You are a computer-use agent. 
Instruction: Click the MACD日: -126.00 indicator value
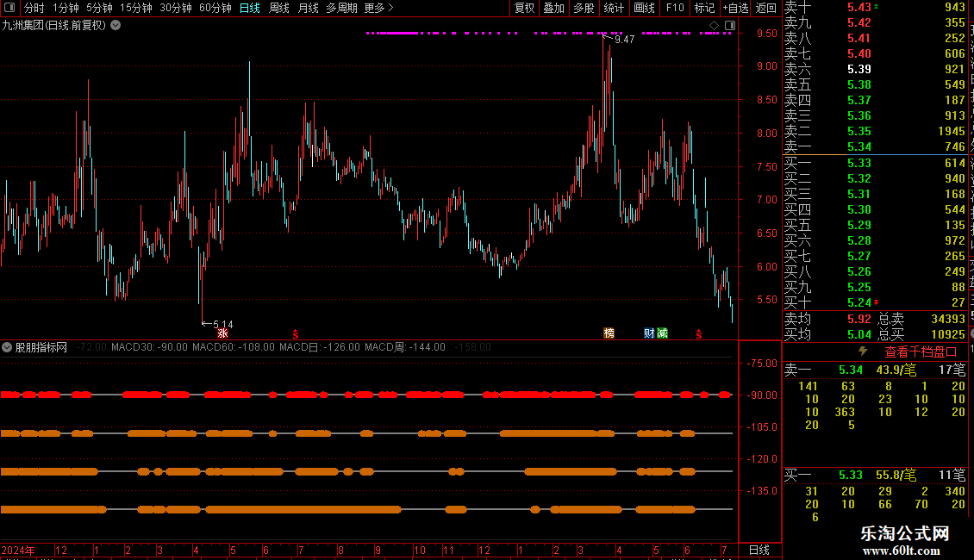pyautogui.click(x=319, y=347)
